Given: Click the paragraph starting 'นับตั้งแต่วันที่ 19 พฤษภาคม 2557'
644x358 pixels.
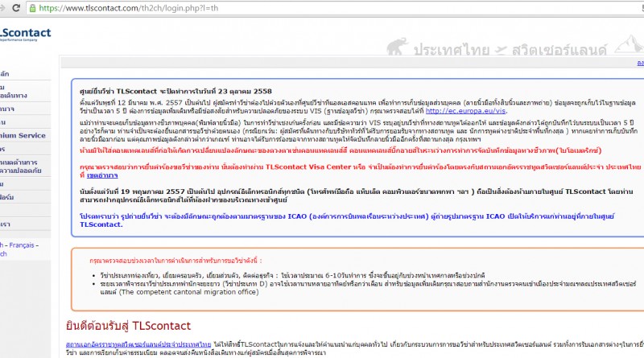Looking at the screenshot, I should coord(356,195).
